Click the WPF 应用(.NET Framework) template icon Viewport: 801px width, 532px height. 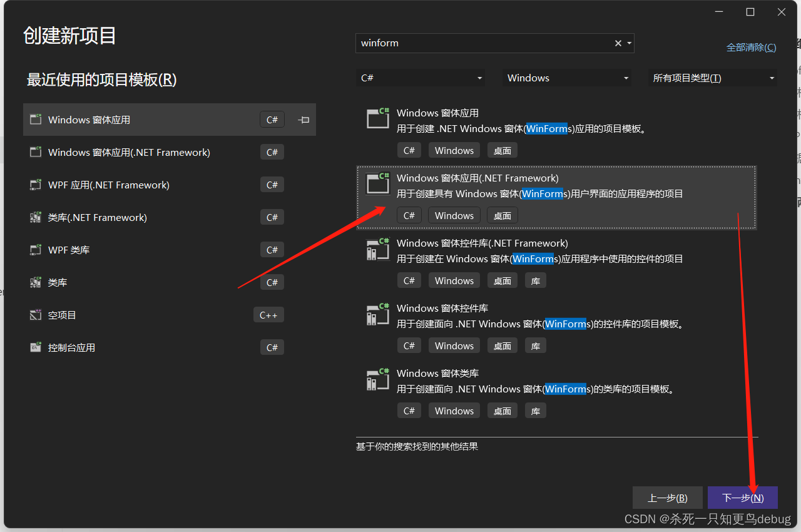pos(36,184)
